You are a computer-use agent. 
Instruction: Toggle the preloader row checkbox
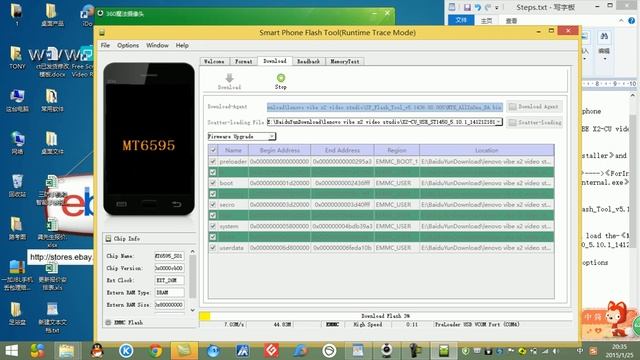tap(213, 161)
